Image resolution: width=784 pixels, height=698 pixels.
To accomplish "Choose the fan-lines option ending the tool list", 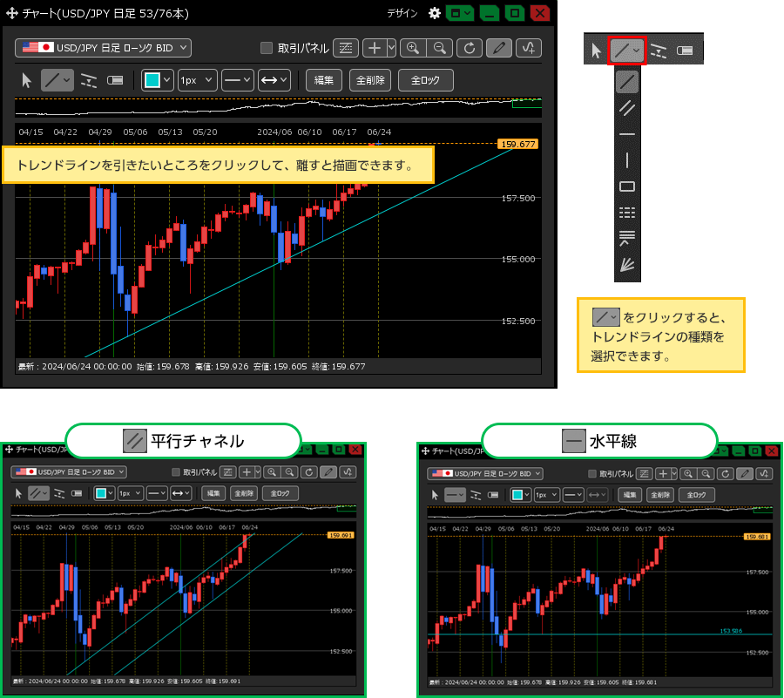I will point(627,265).
